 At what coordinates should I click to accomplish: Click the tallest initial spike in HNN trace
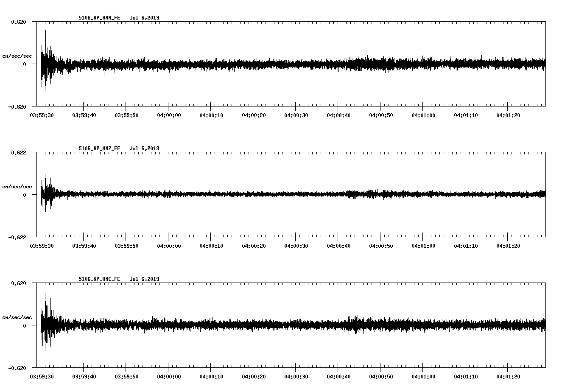[x=45, y=59]
